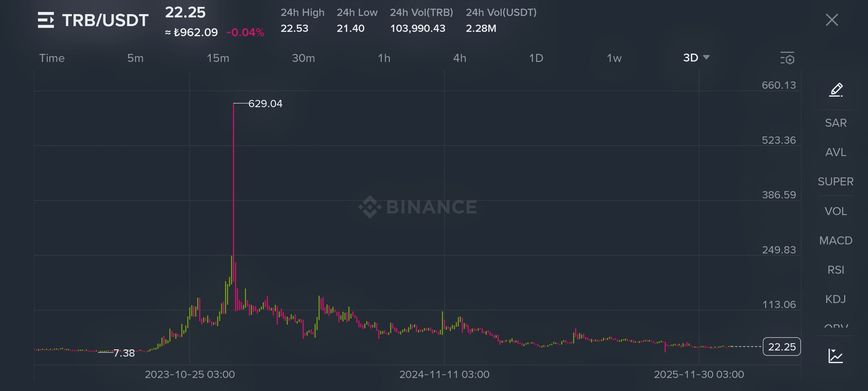Turn on the RSI indicator

(836, 270)
